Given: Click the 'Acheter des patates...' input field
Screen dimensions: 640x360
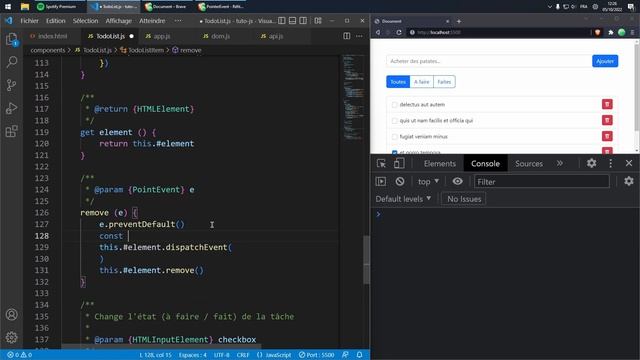Looking at the screenshot, I should (489, 61).
